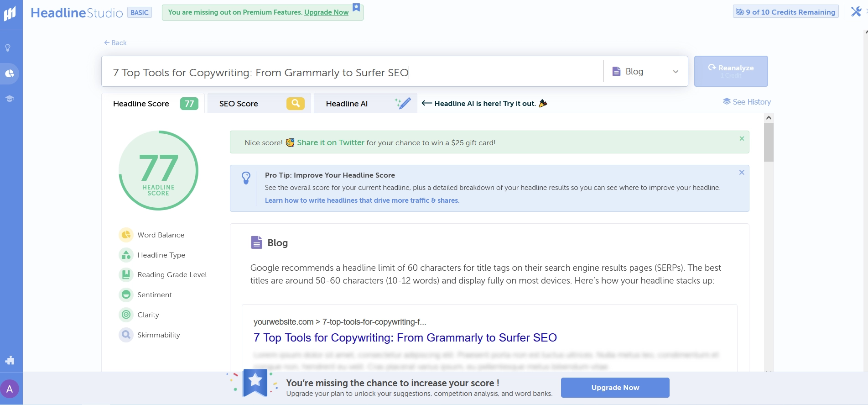Click the Headline Type shapes icon
The height and width of the screenshot is (405, 868).
(x=126, y=255)
